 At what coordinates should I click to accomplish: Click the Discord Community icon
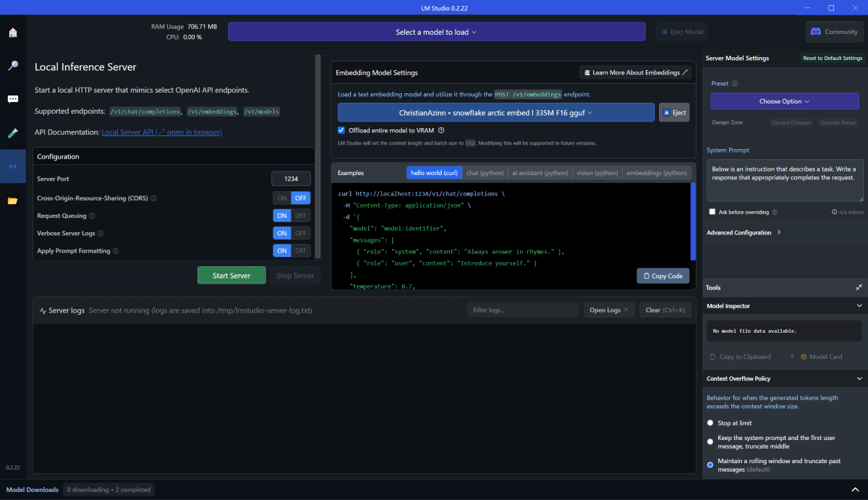816,32
